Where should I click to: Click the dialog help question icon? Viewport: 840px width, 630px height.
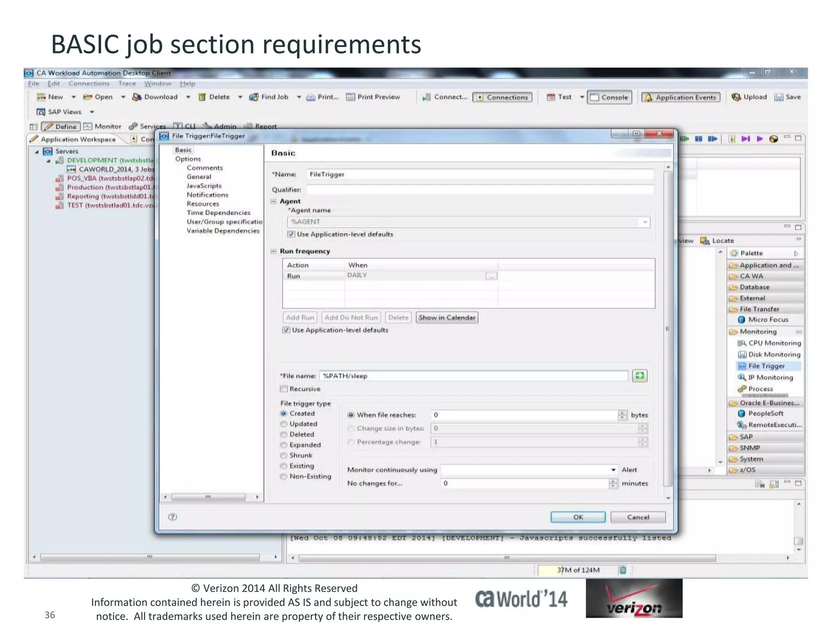(x=173, y=517)
